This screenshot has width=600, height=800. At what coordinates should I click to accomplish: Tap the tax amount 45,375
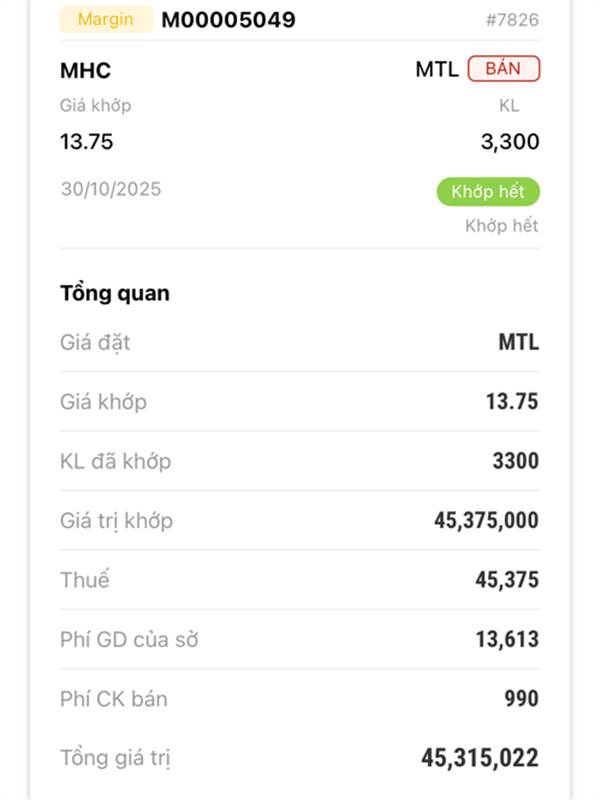pos(505,580)
